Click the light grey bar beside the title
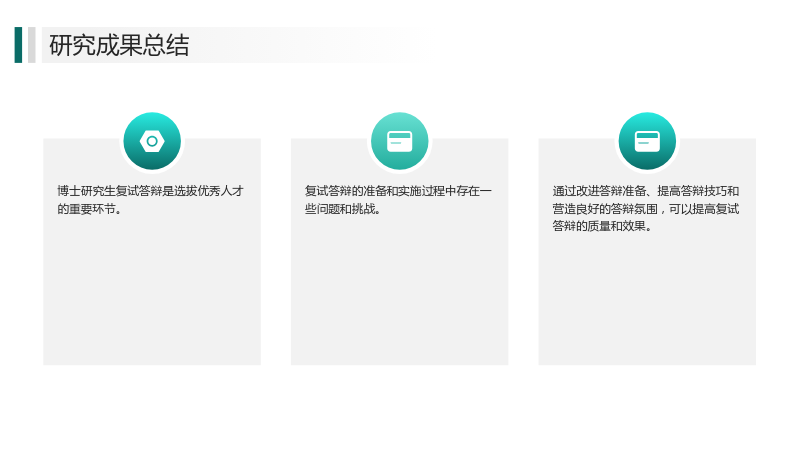This screenshot has width=800, height=450. click(32, 45)
